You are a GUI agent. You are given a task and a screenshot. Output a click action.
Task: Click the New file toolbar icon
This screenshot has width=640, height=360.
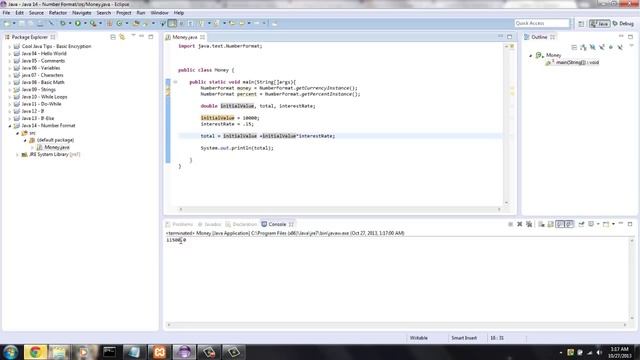pos(7,24)
